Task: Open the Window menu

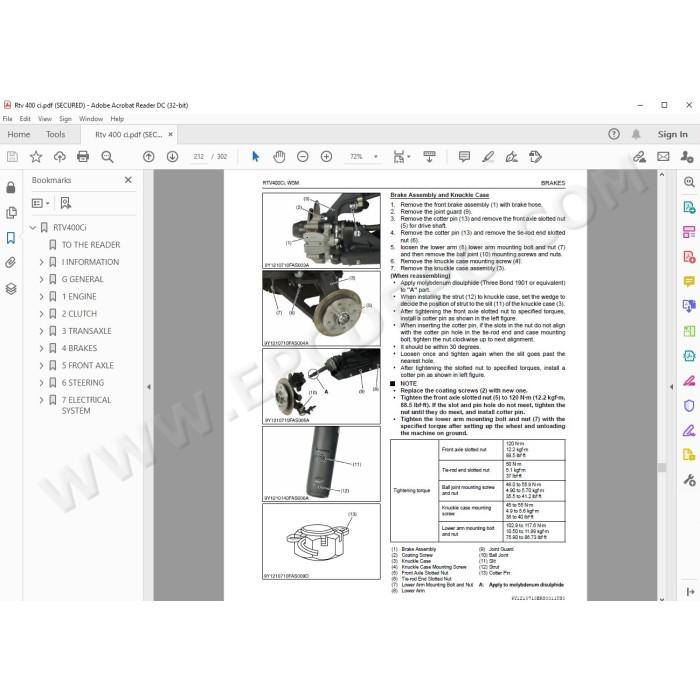Action: click(91, 119)
